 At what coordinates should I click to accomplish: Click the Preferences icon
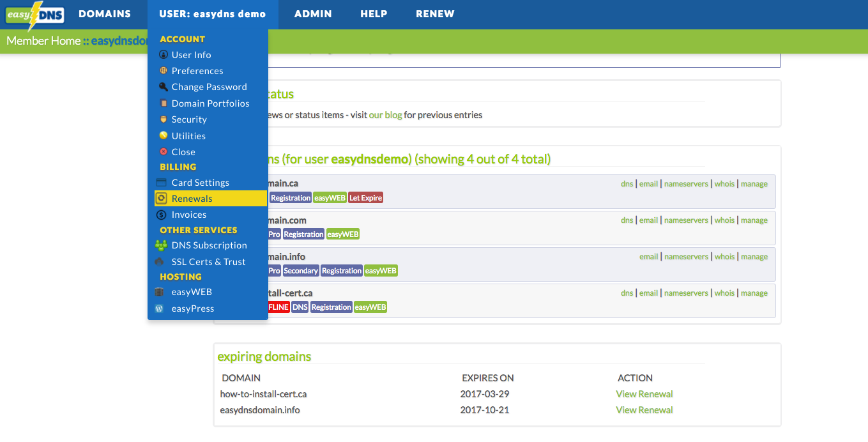(x=163, y=71)
